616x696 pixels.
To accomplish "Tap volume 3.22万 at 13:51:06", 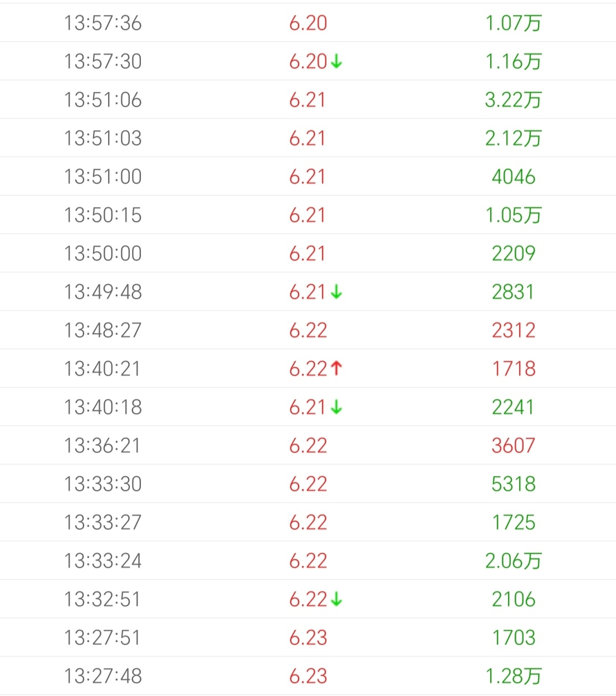I will click(x=514, y=100).
